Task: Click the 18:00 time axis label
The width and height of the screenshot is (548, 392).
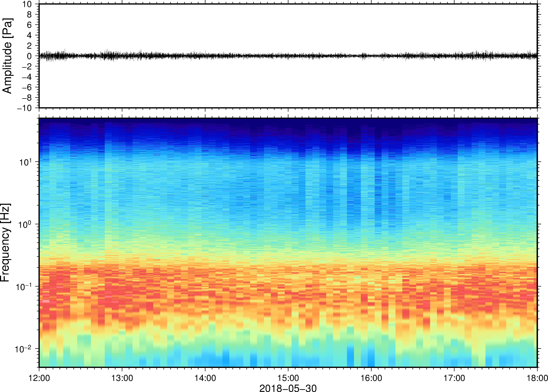Action: [537, 378]
